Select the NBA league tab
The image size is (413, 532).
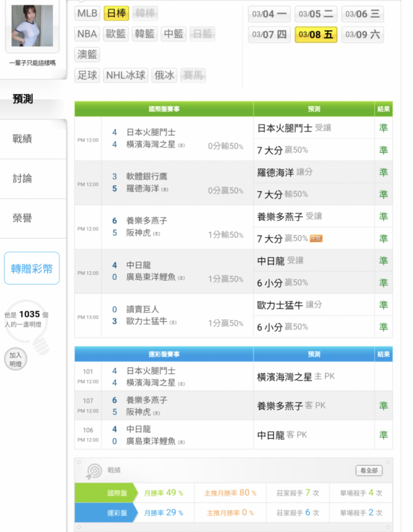[88, 34]
